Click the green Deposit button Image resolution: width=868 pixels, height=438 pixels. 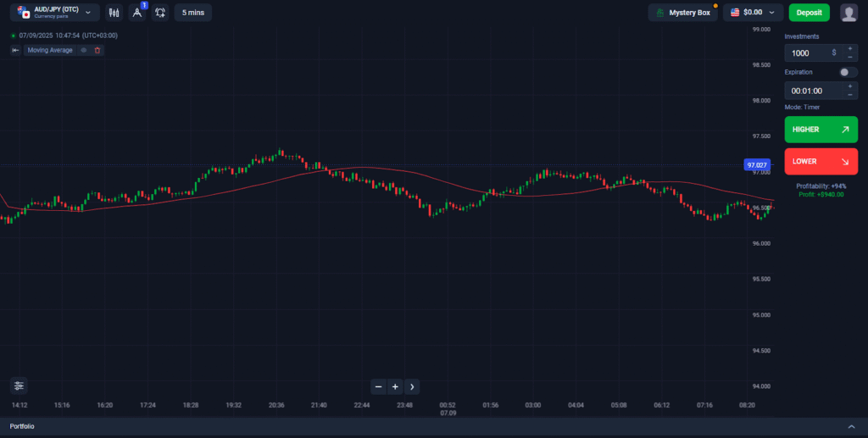click(x=809, y=13)
